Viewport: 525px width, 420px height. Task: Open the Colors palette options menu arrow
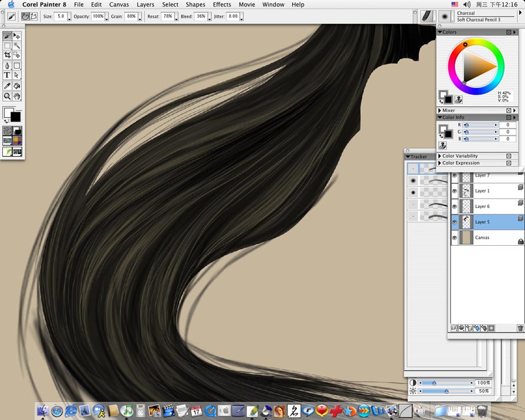[x=514, y=32]
